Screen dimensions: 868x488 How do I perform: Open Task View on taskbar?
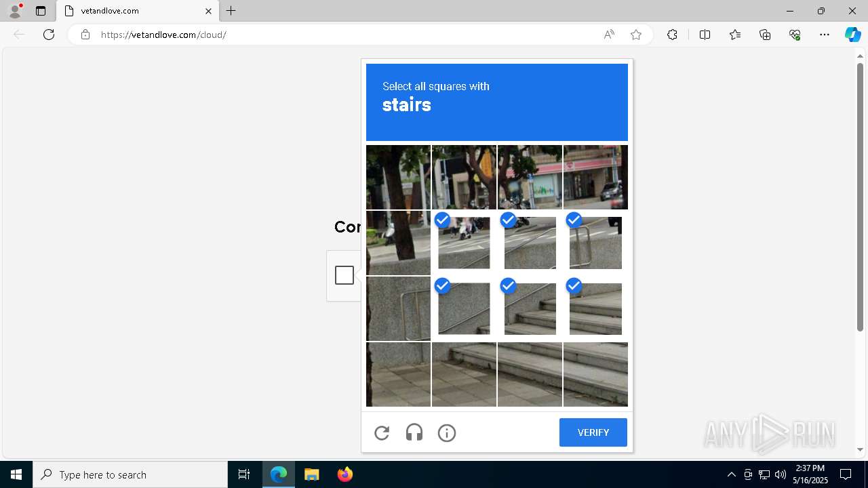[244, 474]
